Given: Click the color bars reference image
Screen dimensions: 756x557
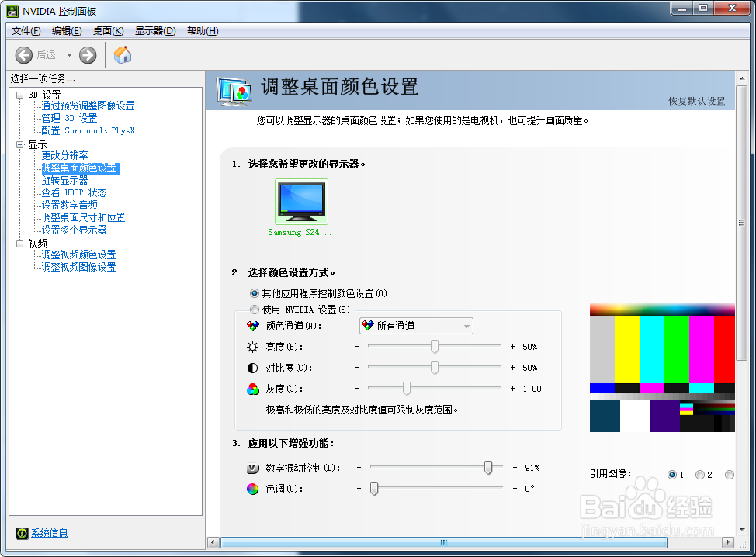Looking at the screenshot, I should point(662,367).
